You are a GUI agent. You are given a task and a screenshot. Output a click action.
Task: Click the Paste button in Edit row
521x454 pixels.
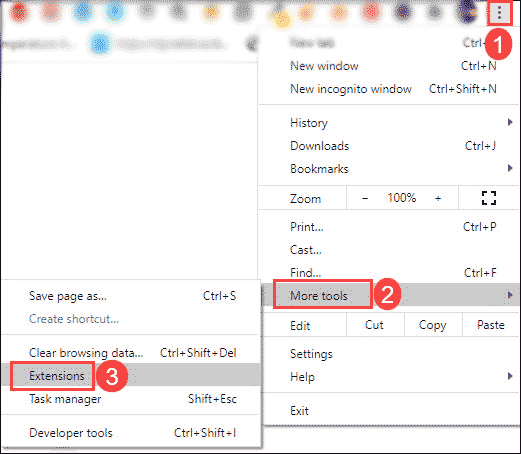point(491,325)
